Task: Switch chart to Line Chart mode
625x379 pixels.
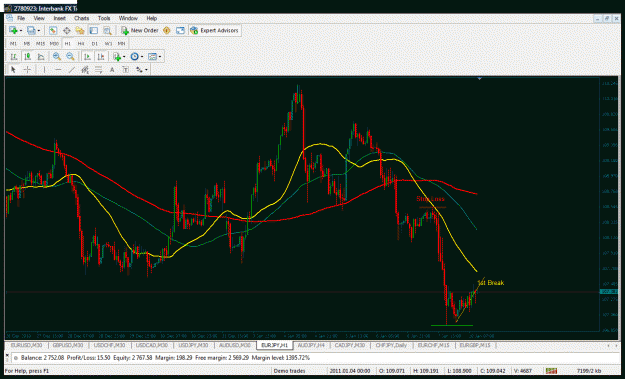Action: point(41,57)
